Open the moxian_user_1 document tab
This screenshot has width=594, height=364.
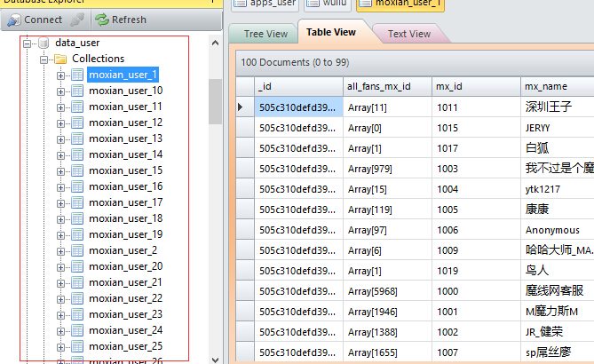[x=400, y=4]
